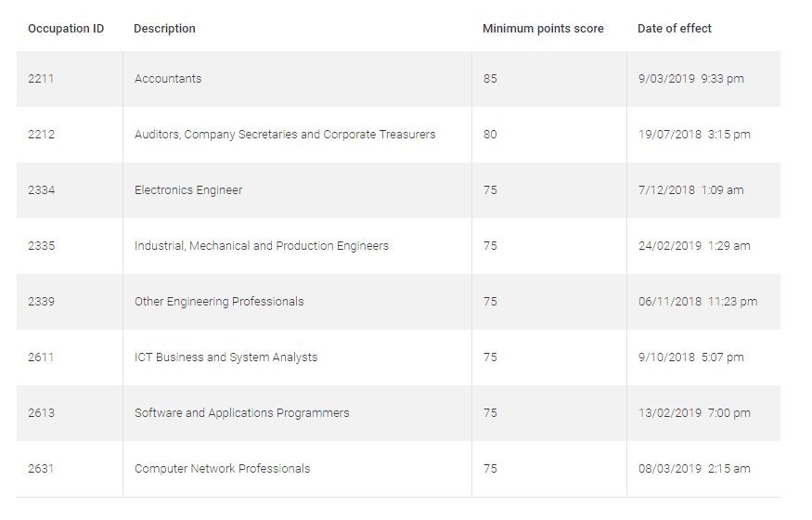Screen dimensions: 812x520
Task: Select the Electronics Engineer row text
Action: point(188,190)
